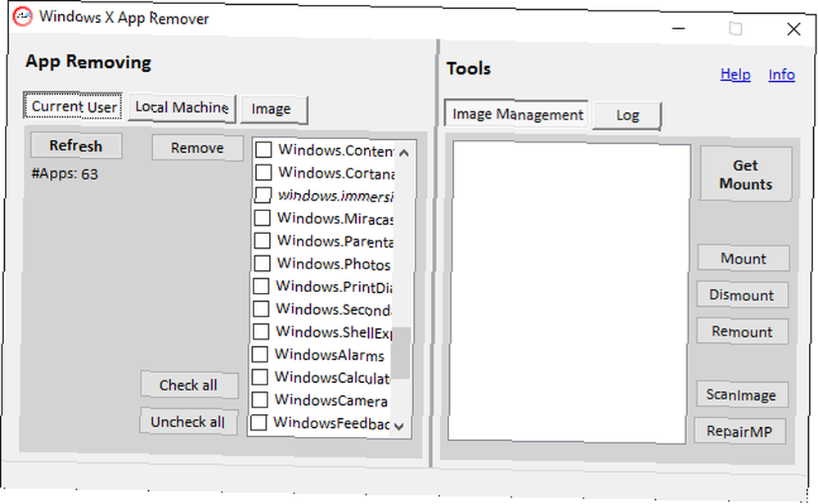Select the Windows.ShellExp checkbox

point(261,331)
